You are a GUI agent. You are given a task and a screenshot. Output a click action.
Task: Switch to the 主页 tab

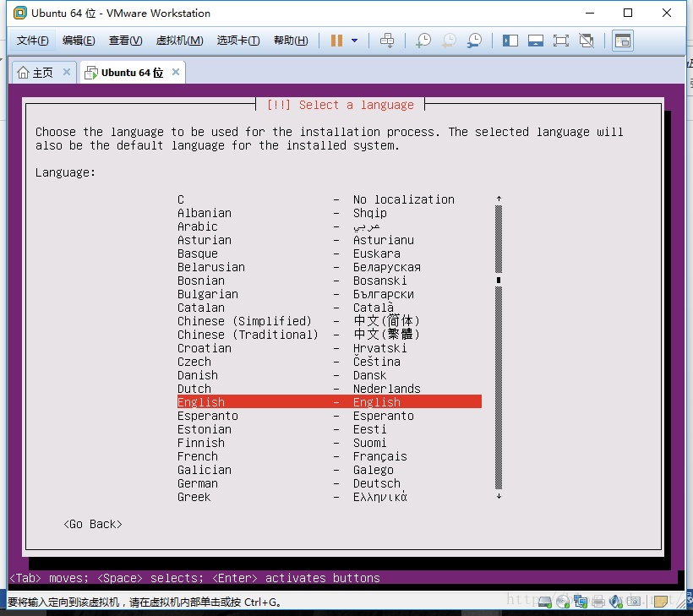tap(43, 73)
